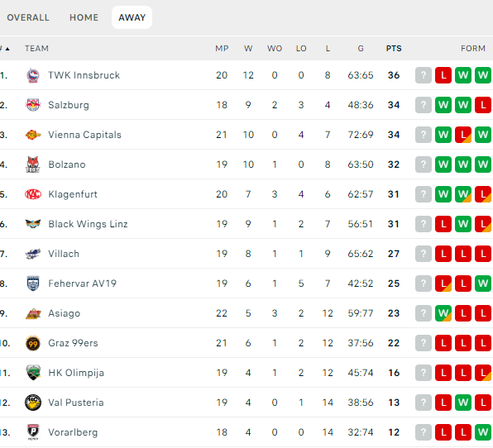Sort standings by rank arrow header
The width and height of the screenshot is (493, 448).
click(x=5, y=49)
